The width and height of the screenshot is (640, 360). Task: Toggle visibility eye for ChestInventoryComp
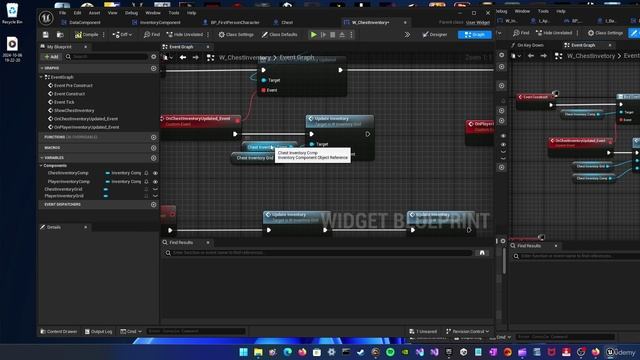156,173
